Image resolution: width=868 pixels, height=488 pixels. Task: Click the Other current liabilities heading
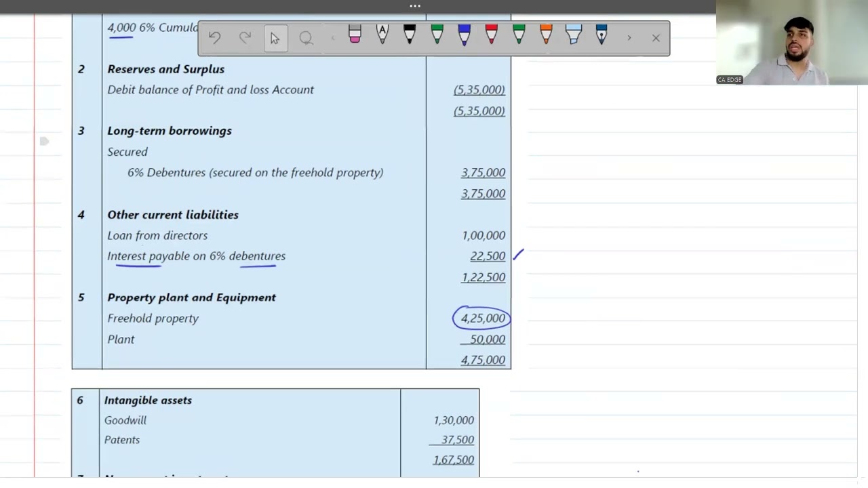pos(173,215)
